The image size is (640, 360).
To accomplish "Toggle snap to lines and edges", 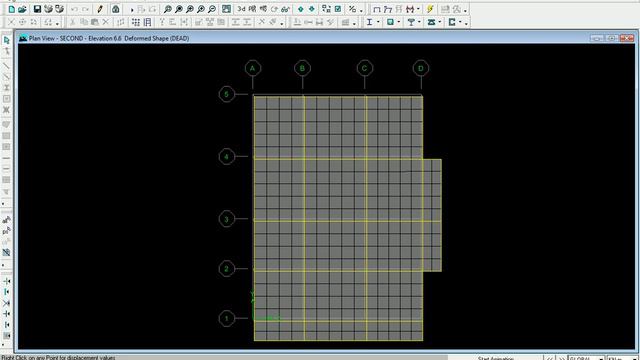I will [7, 324].
